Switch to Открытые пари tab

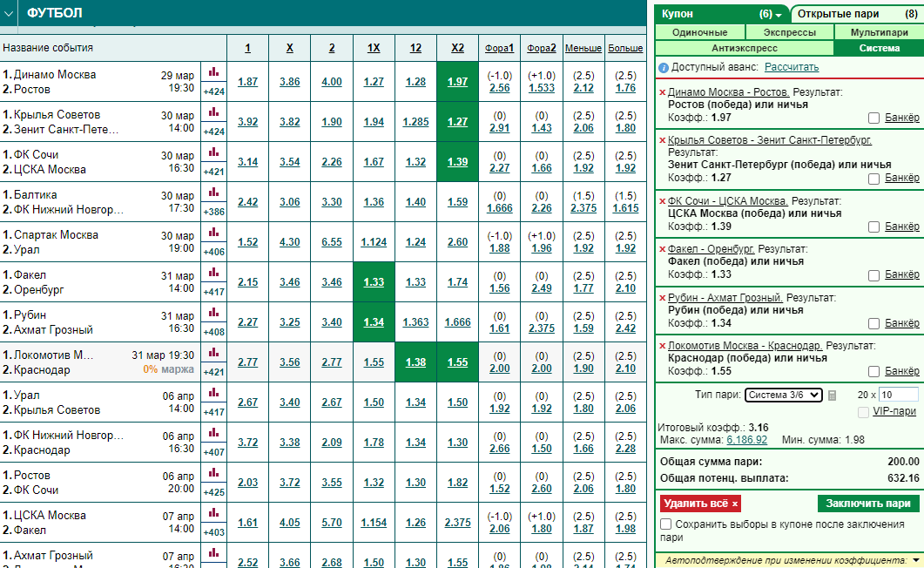[x=858, y=14]
